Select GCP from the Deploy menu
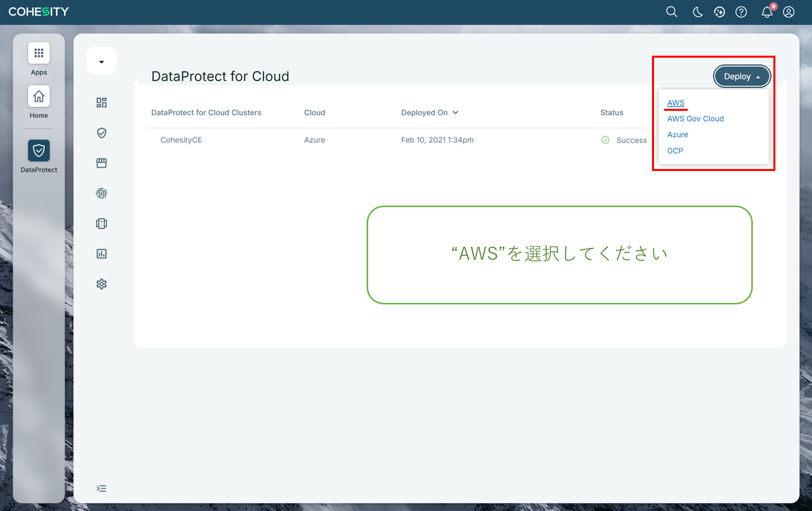This screenshot has width=812, height=511. [x=675, y=151]
